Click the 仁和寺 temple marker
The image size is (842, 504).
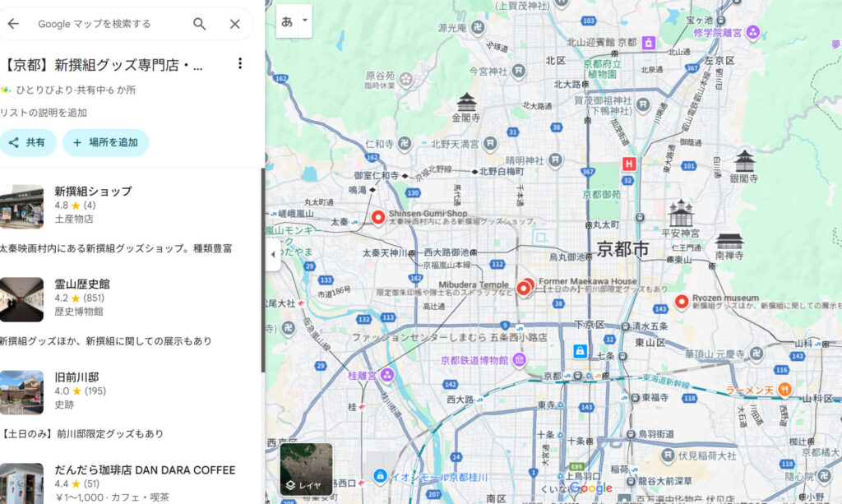405,143
